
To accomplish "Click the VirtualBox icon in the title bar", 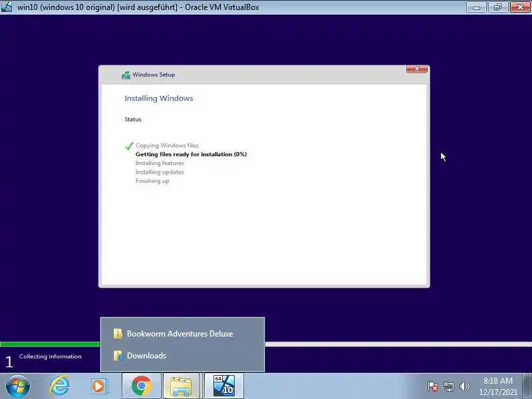I will click(x=7, y=7).
